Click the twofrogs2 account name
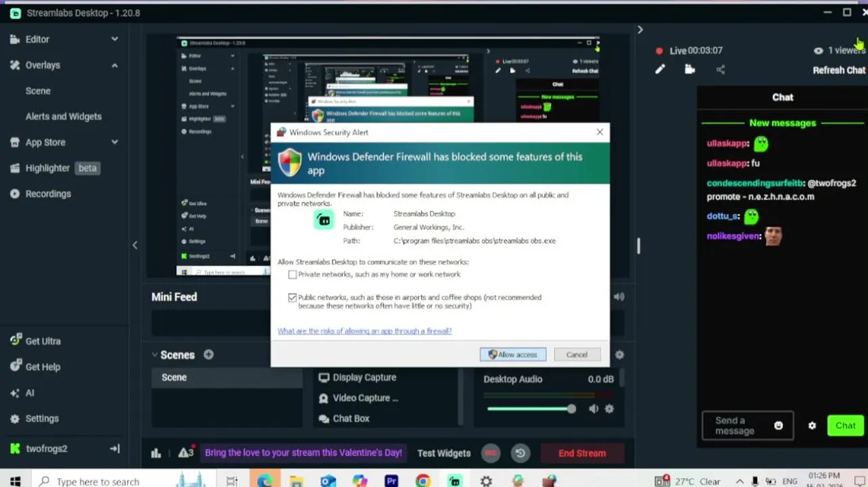This screenshot has height=487, width=868. [x=47, y=448]
